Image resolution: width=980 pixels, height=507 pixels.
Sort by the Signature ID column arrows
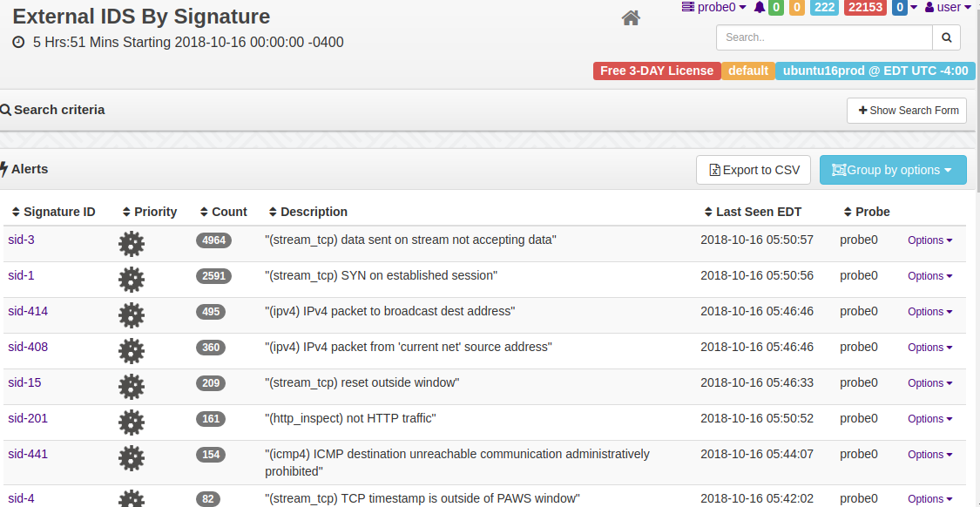17,212
